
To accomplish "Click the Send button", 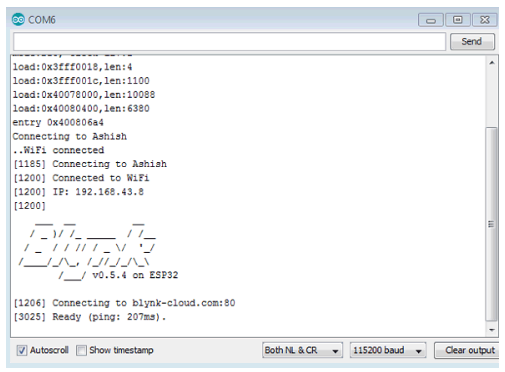I will tap(472, 42).
